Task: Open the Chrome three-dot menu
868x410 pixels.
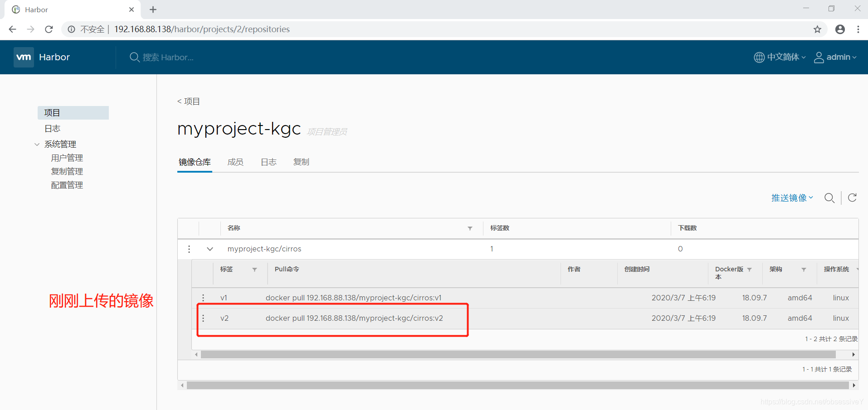Action: point(858,29)
